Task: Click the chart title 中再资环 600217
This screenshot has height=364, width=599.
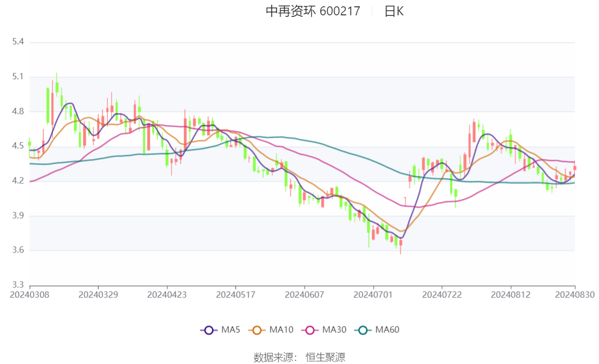Action: [313, 11]
